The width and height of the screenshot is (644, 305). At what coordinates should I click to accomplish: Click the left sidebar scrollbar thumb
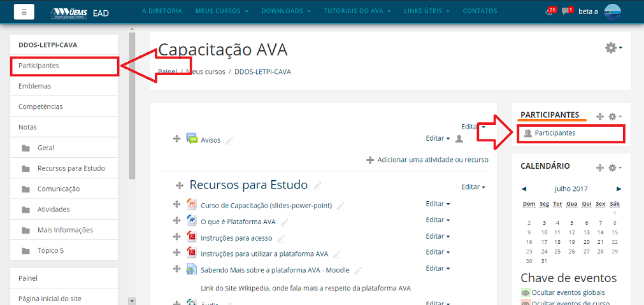[132, 106]
